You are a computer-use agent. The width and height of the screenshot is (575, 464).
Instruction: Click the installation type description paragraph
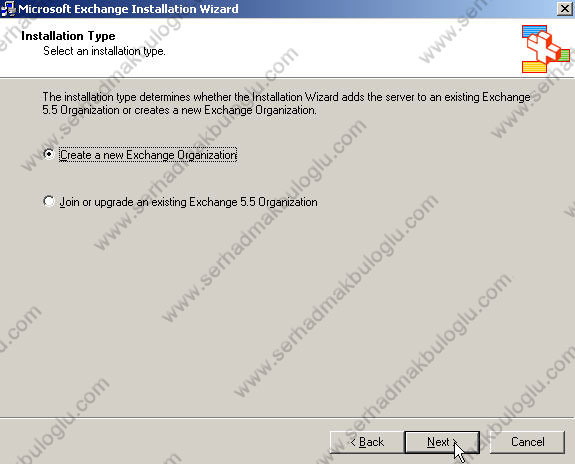click(x=286, y=103)
